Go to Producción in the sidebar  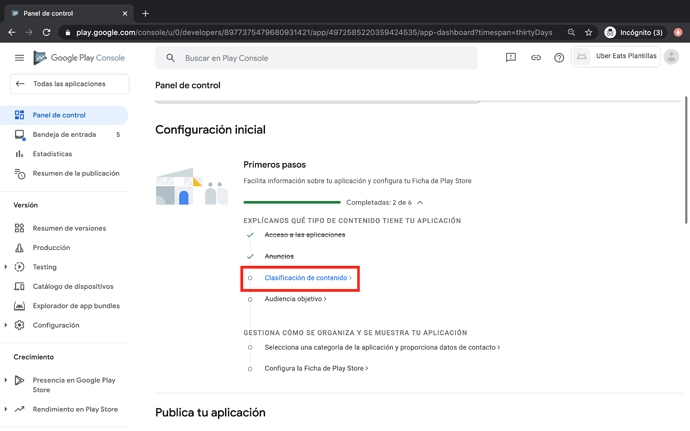51,248
